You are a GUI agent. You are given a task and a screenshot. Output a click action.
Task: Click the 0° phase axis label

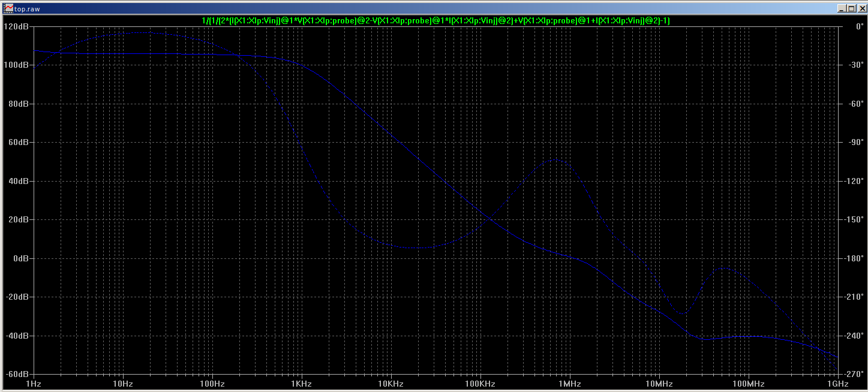point(859,26)
